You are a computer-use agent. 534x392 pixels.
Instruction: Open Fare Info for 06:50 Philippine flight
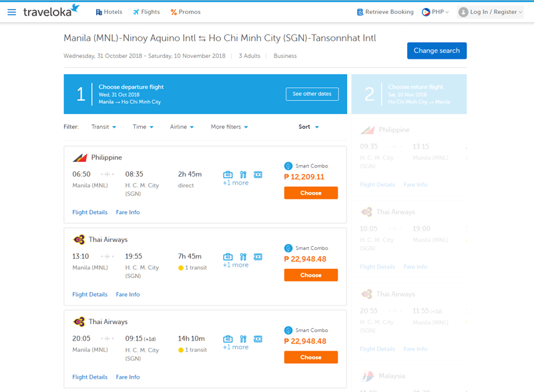point(127,212)
